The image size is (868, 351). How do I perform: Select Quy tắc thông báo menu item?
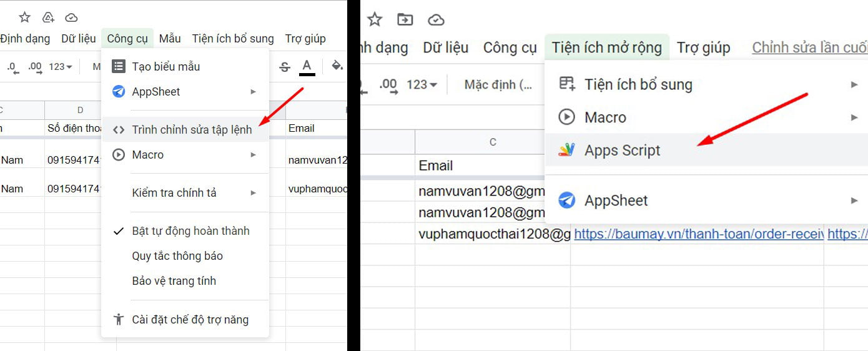[x=177, y=256]
